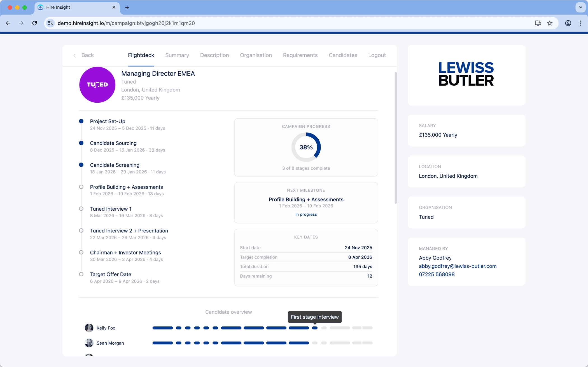This screenshot has width=588, height=367.
Task: Expand the tab search dropdown arrow
Action: pos(580,8)
